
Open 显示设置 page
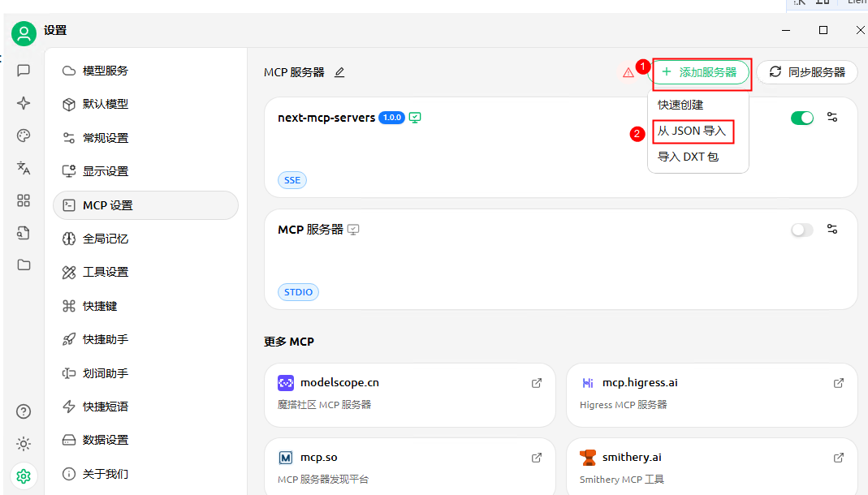(145, 171)
